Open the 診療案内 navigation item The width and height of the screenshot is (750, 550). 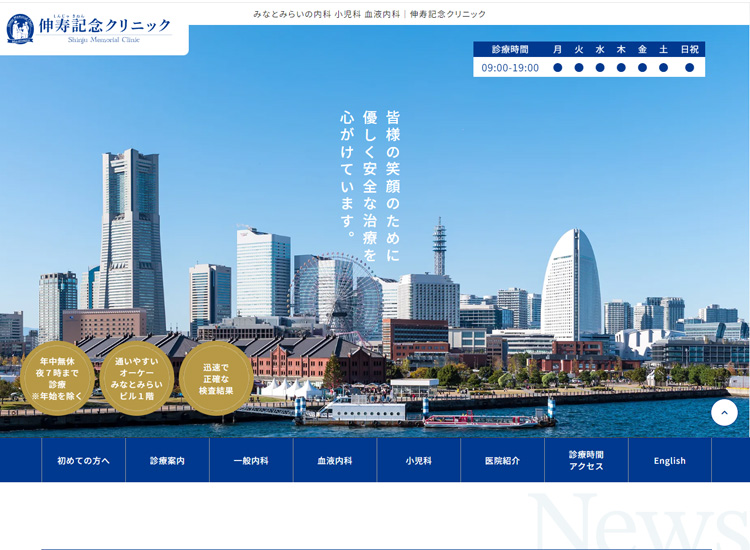[167, 461]
